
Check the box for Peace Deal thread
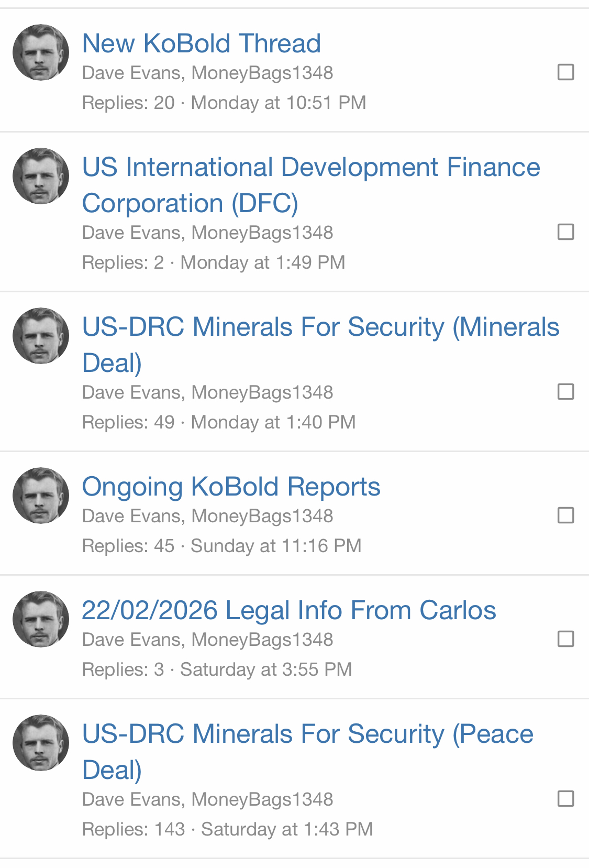point(565,799)
